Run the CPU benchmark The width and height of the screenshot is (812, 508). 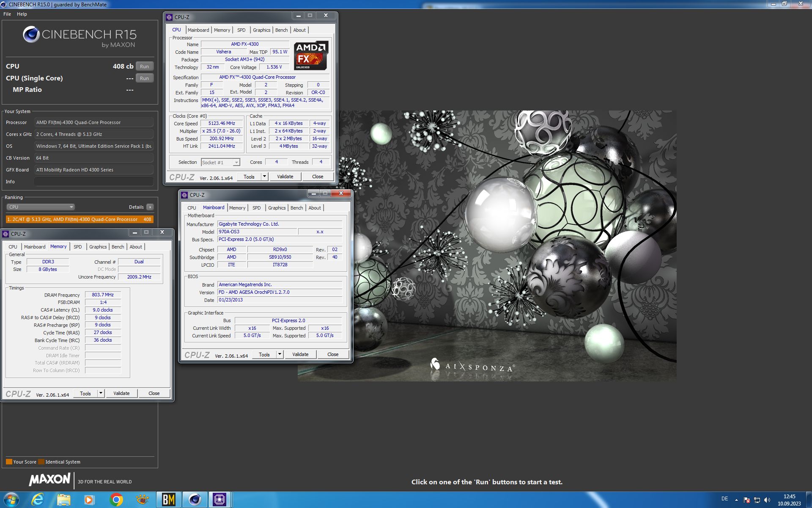[x=145, y=66]
